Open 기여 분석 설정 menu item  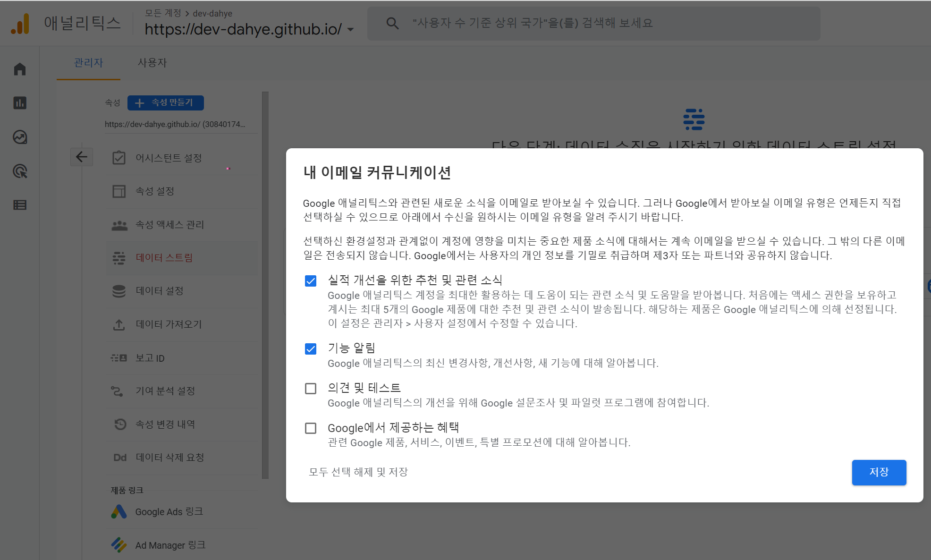182,391
